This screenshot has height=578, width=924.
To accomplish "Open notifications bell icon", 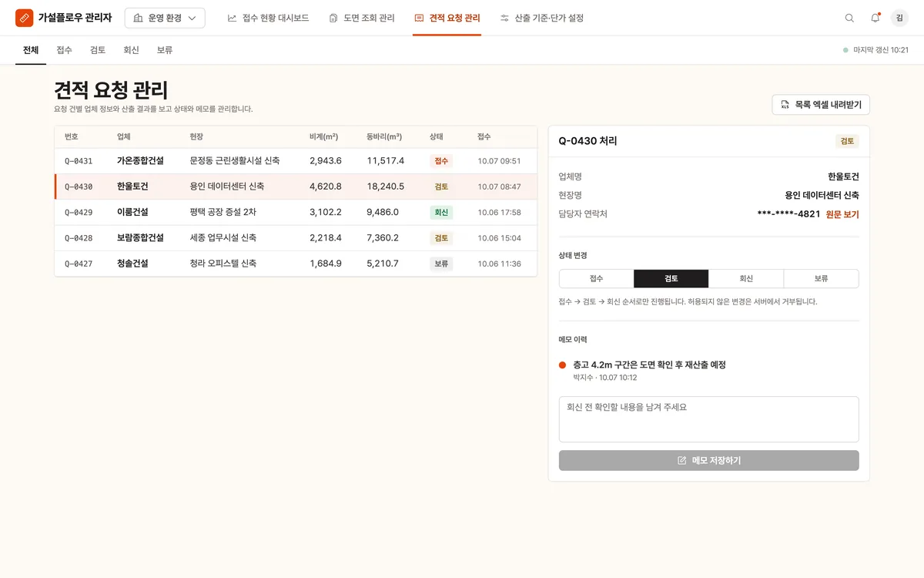I will [x=875, y=18].
